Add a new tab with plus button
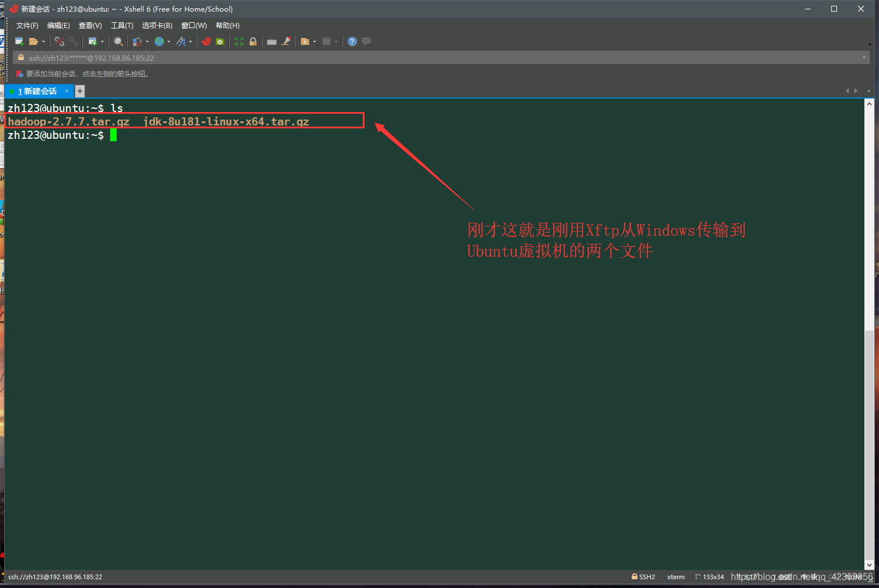Viewport: 879px width, 588px height. tap(80, 91)
